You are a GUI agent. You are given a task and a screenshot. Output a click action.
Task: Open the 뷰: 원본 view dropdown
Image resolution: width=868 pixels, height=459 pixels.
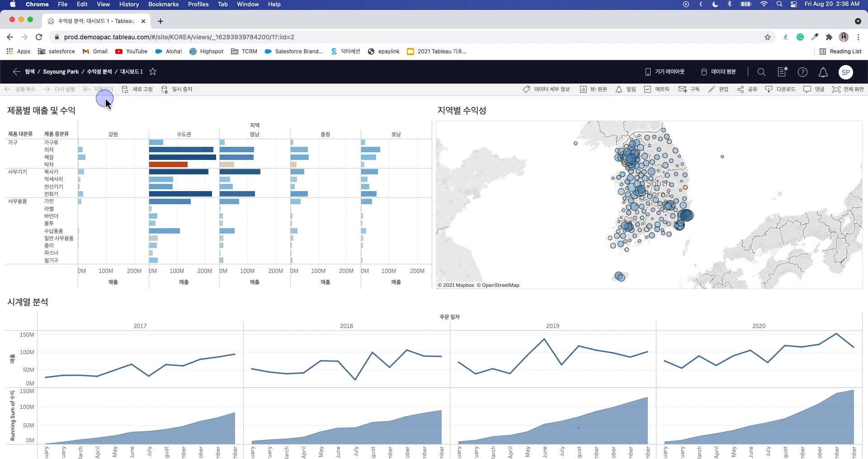point(594,89)
